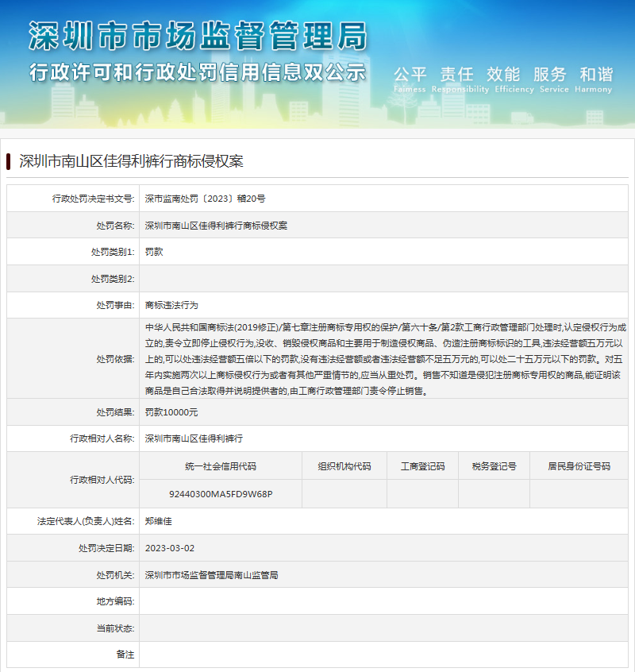Screen dimensions: 635x672
Task: Select the credit code 92440300MA5FD9W68P
Action: click(x=221, y=494)
